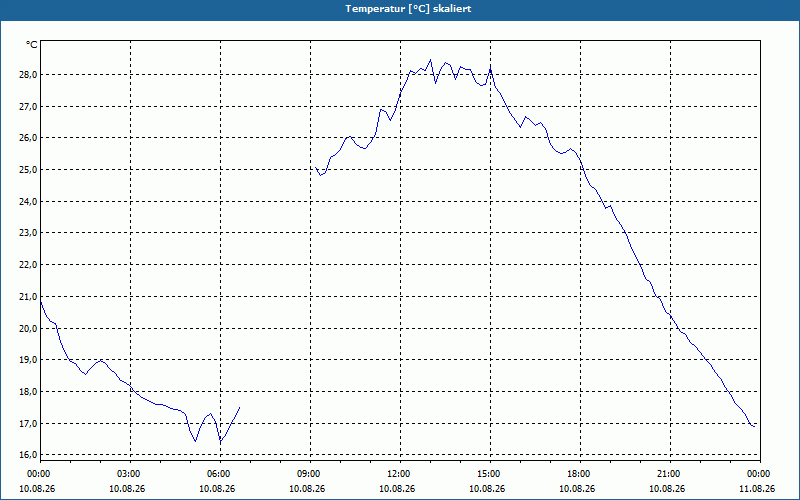Image resolution: width=800 pixels, height=500 pixels.
Task: Click the 16,0 bottom axis value
Action: click(29, 455)
